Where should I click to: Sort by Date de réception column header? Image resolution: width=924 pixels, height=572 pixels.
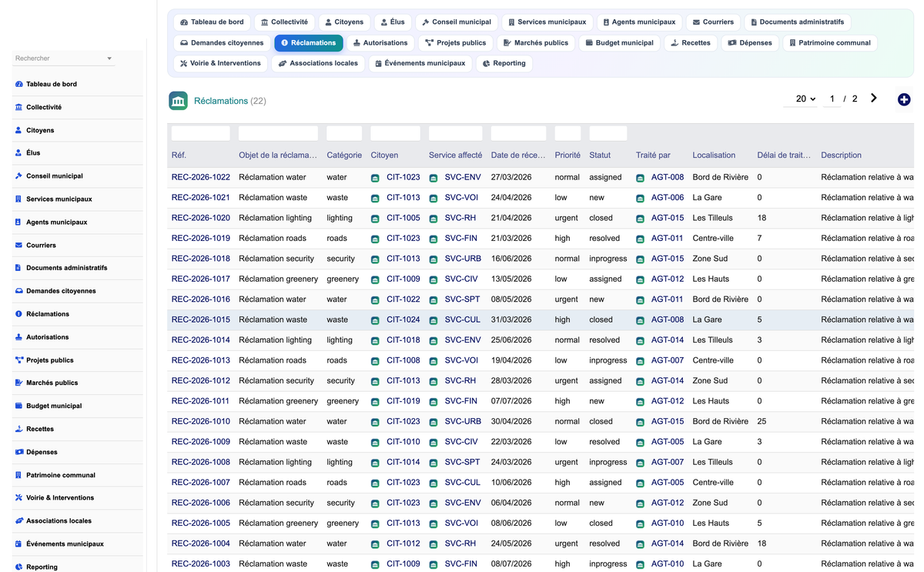[518, 155]
